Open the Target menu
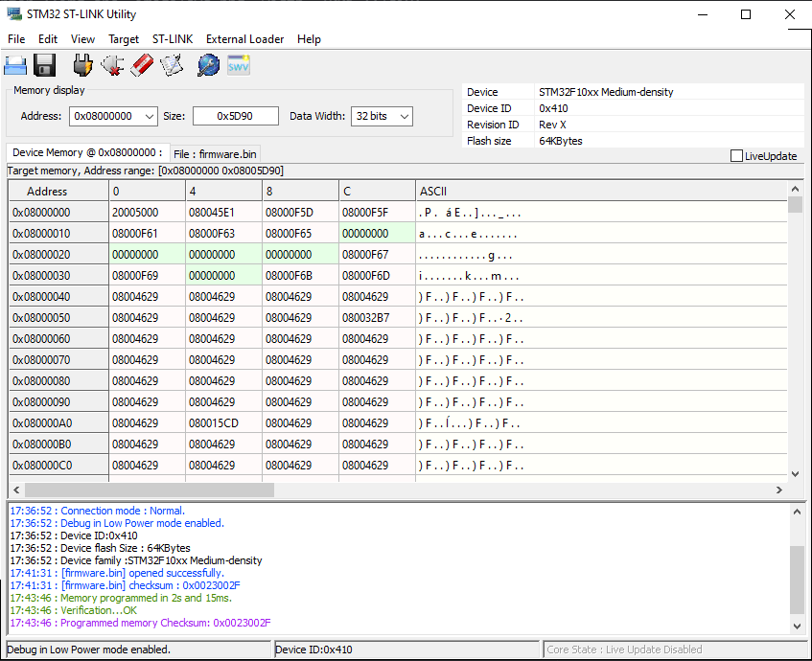 click(x=124, y=39)
